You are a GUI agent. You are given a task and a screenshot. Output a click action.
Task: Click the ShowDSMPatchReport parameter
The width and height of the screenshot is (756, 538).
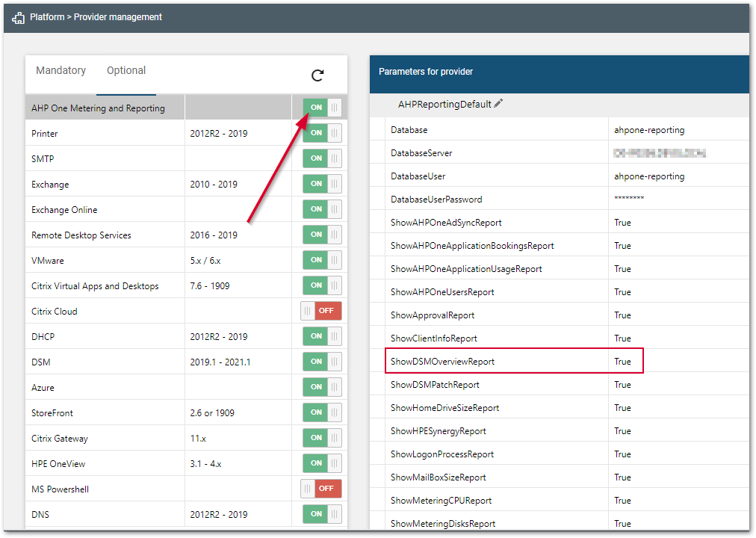435,385
